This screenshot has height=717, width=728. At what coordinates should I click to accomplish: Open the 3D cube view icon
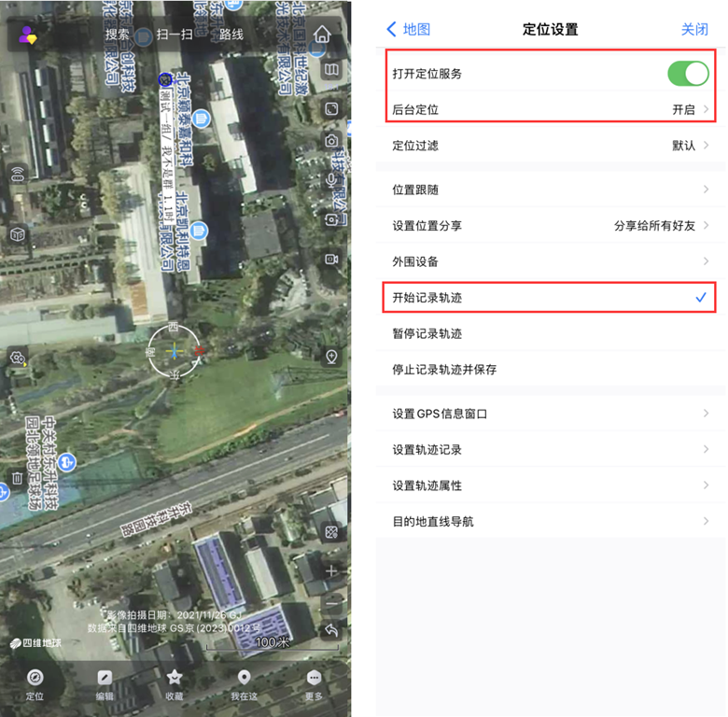click(17, 234)
